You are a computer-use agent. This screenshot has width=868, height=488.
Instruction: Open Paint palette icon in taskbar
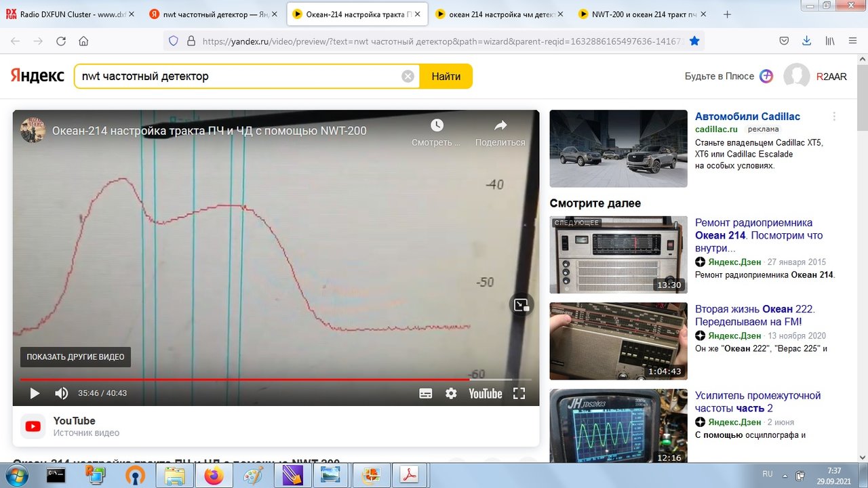[252, 475]
